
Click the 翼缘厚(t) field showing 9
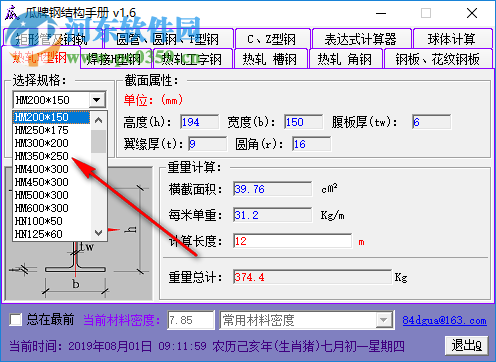pyautogui.click(x=208, y=144)
